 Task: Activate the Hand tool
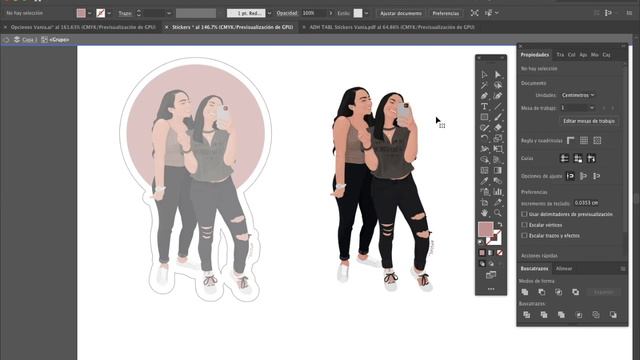point(484,213)
